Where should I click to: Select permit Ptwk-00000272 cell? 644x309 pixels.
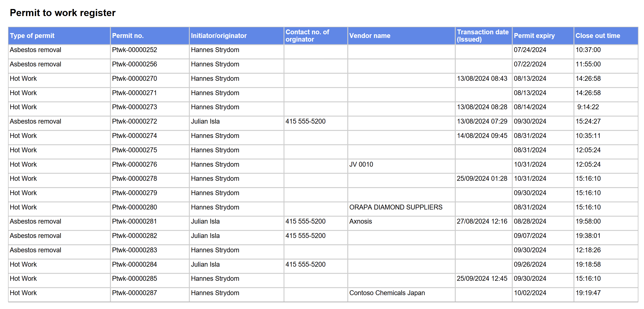[134, 121]
